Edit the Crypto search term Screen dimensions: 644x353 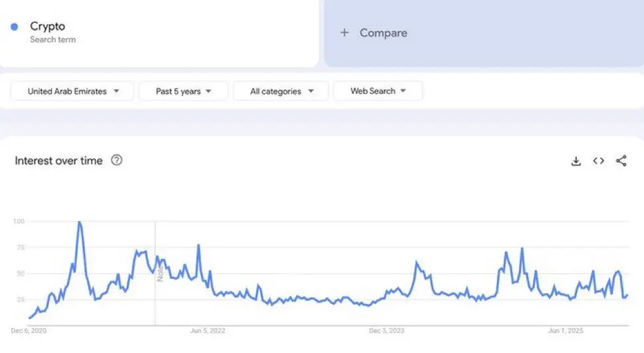tap(48, 26)
